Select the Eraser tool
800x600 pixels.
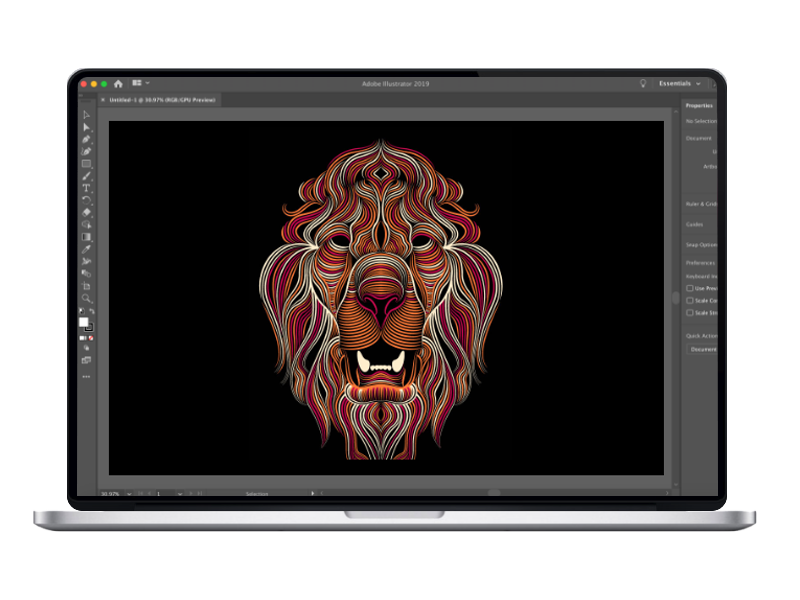(86, 212)
